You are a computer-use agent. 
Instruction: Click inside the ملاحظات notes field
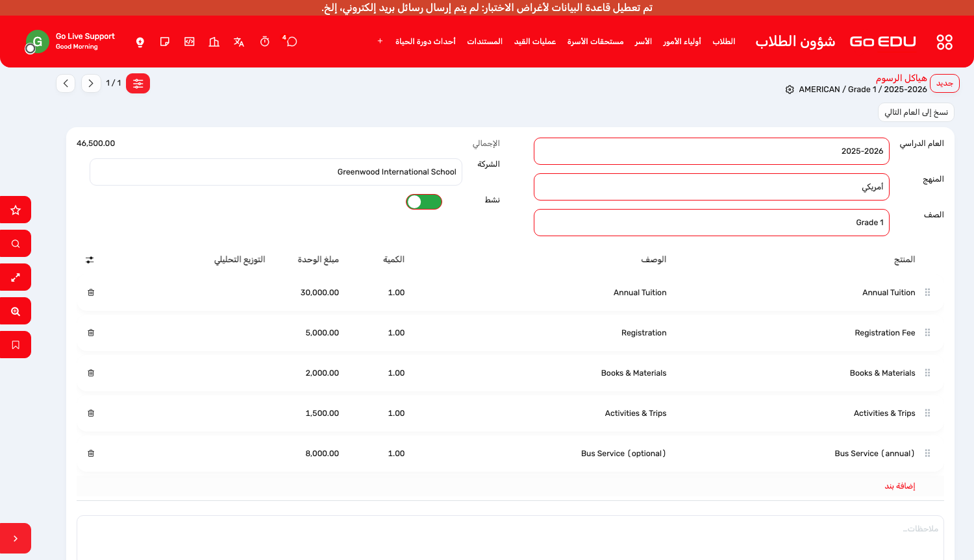click(510, 538)
